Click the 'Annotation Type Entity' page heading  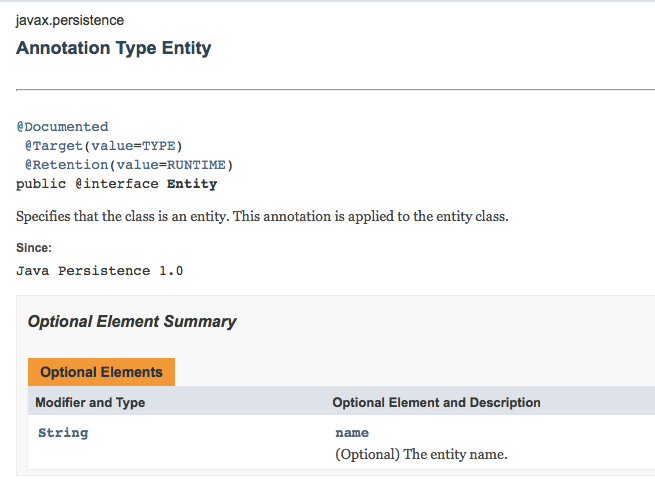[x=114, y=48]
